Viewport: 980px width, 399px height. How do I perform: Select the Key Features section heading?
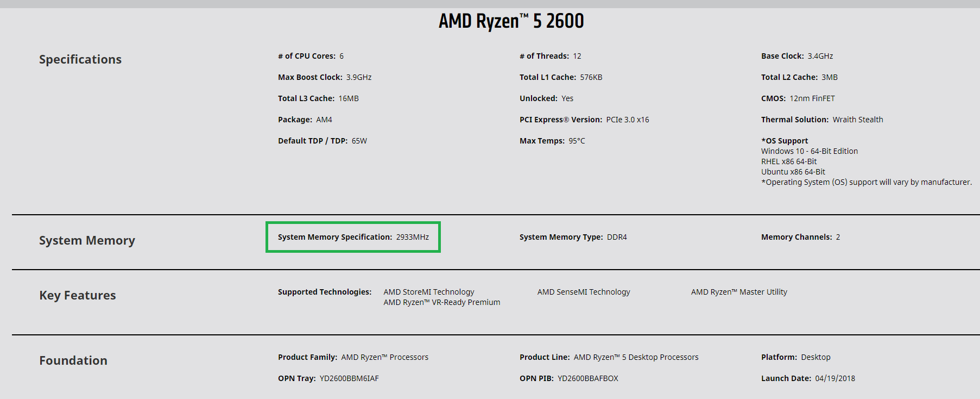coord(78,295)
